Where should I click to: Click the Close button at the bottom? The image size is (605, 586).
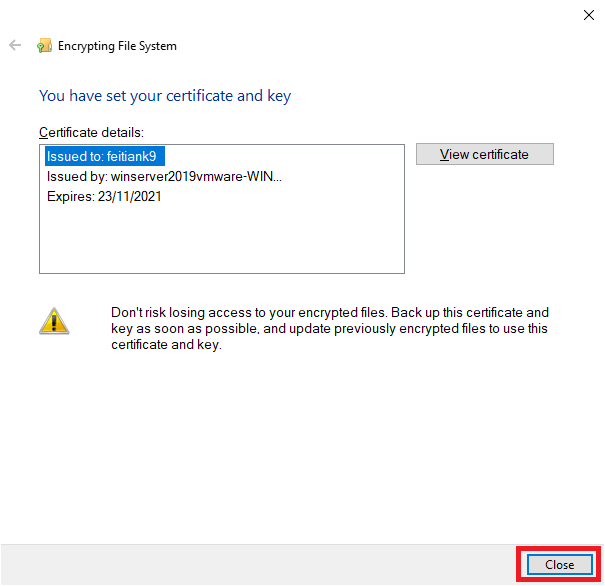tap(559, 564)
